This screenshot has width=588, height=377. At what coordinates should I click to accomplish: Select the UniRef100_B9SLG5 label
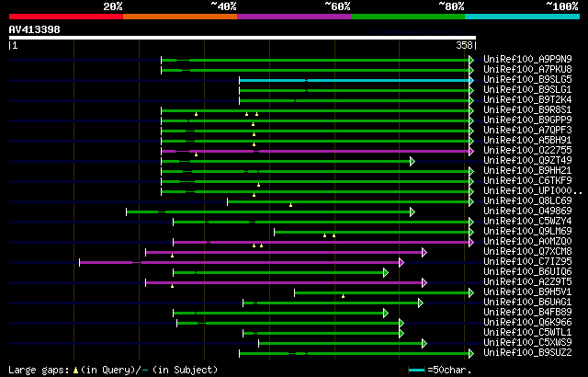[x=527, y=79]
